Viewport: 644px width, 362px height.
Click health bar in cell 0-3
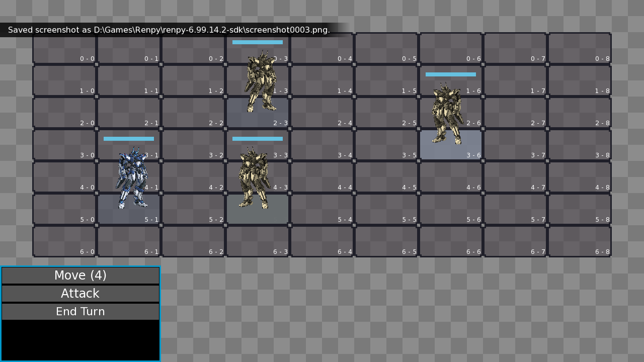[258, 42]
